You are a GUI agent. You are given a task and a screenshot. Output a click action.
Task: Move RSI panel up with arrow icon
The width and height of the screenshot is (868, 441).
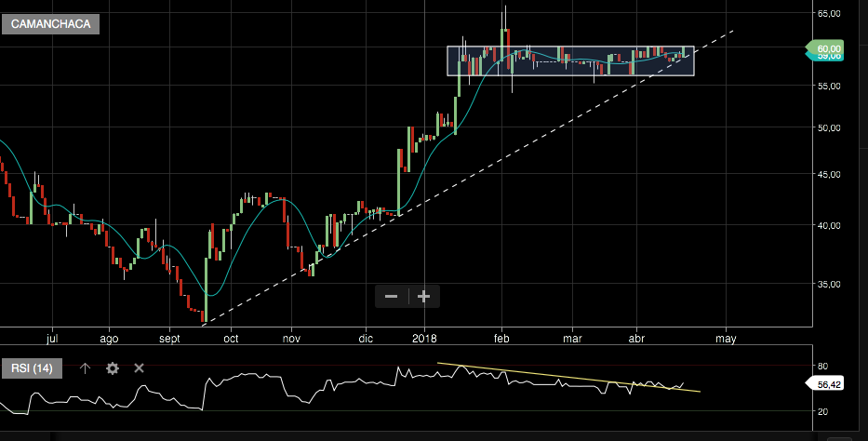coord(85,367)
